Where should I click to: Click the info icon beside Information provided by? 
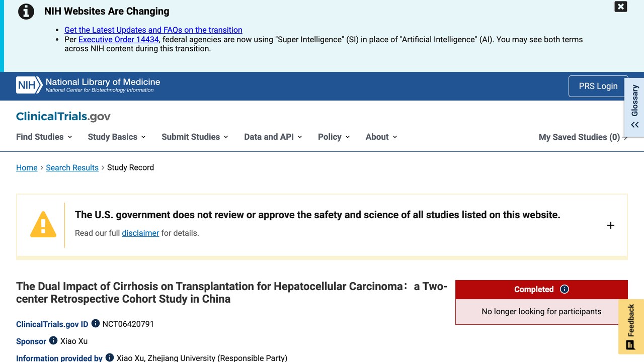(110, 357)
